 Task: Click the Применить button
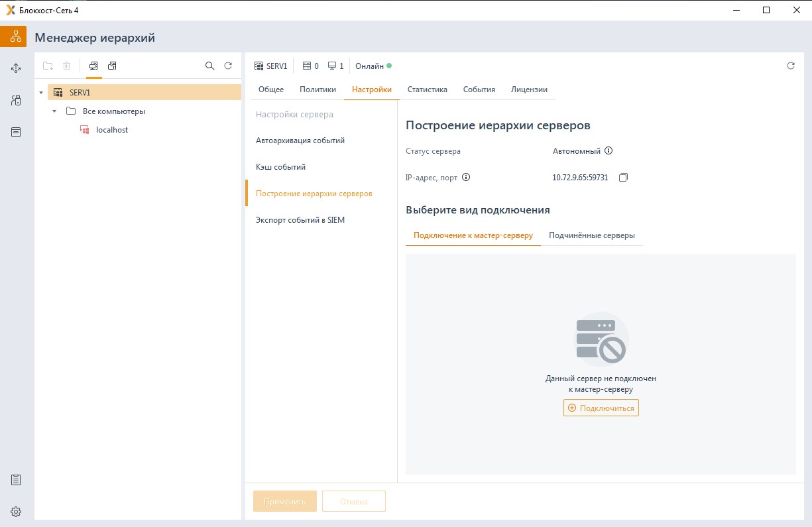point(285,501)
